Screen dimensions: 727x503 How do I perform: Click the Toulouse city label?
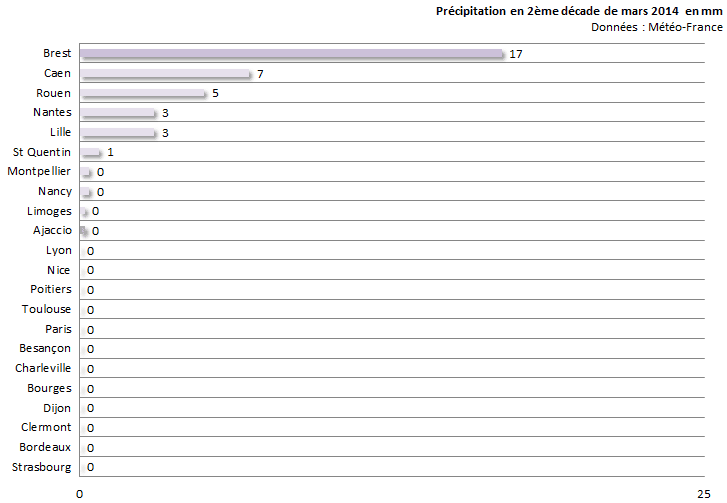pos(46,309)
